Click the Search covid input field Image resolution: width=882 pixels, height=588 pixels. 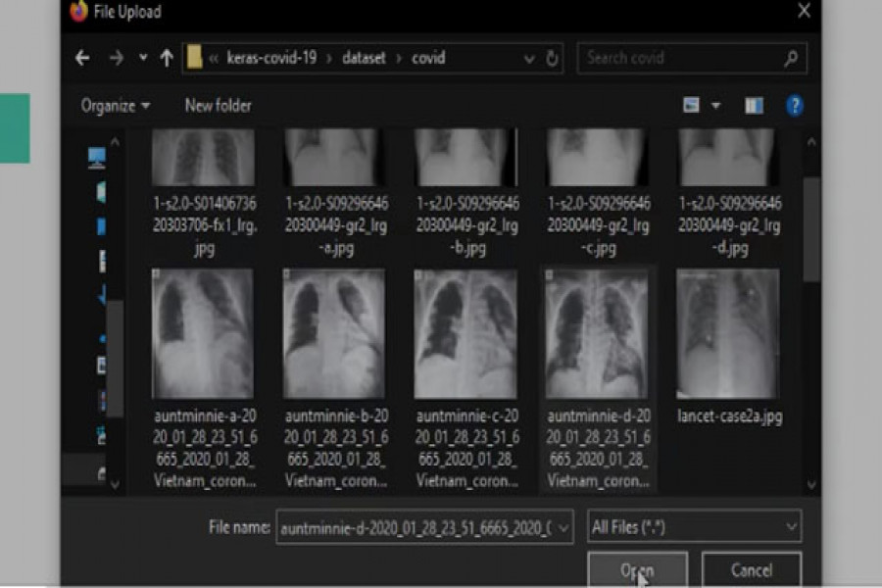pyautogui.click(x=681, y=58)
